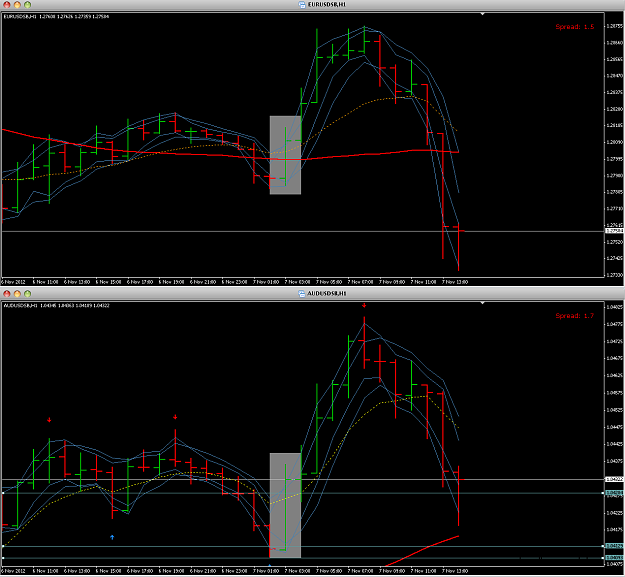The image size is (625, 577).
Task: Select the red down arrow above AUDUSD peak candle
Action: point(364,306)
